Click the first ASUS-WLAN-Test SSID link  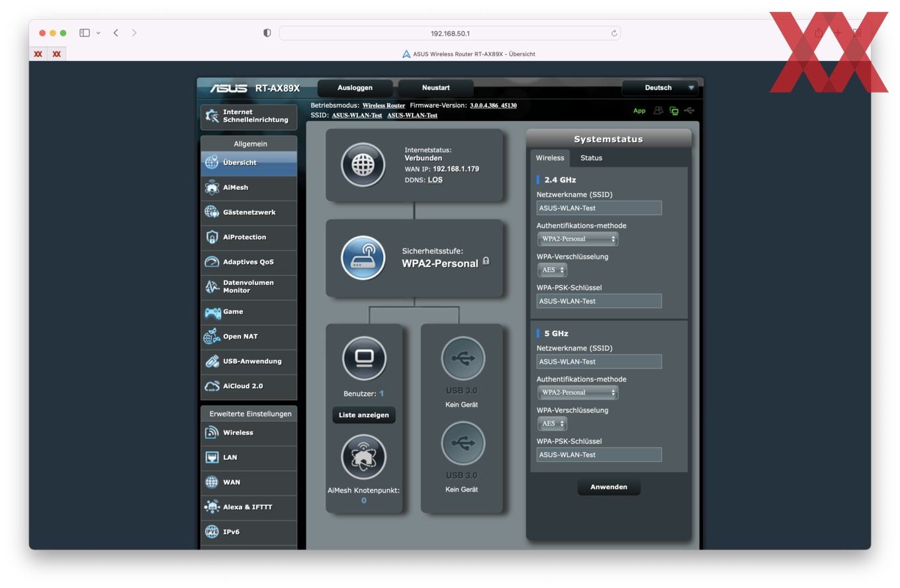(357, 116)
